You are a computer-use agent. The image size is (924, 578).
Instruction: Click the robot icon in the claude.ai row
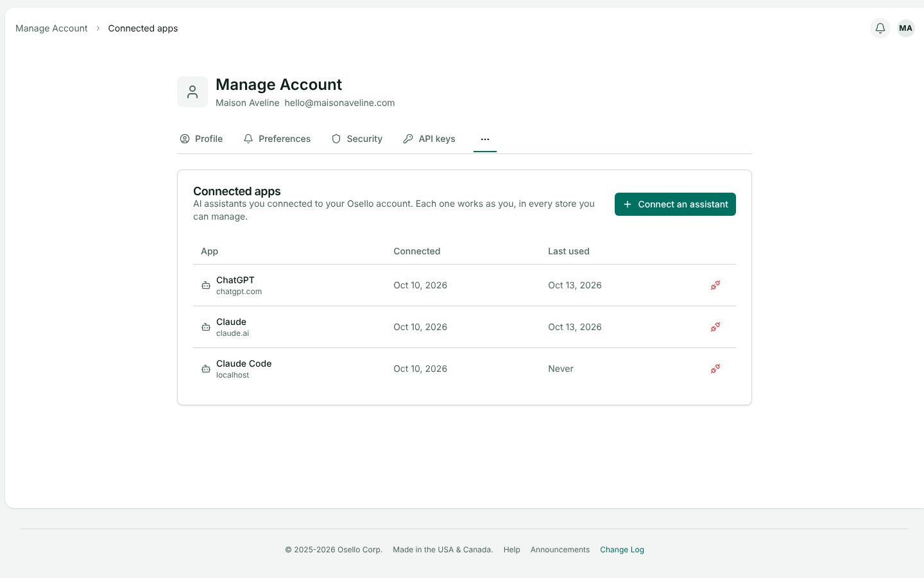[206, 327]
